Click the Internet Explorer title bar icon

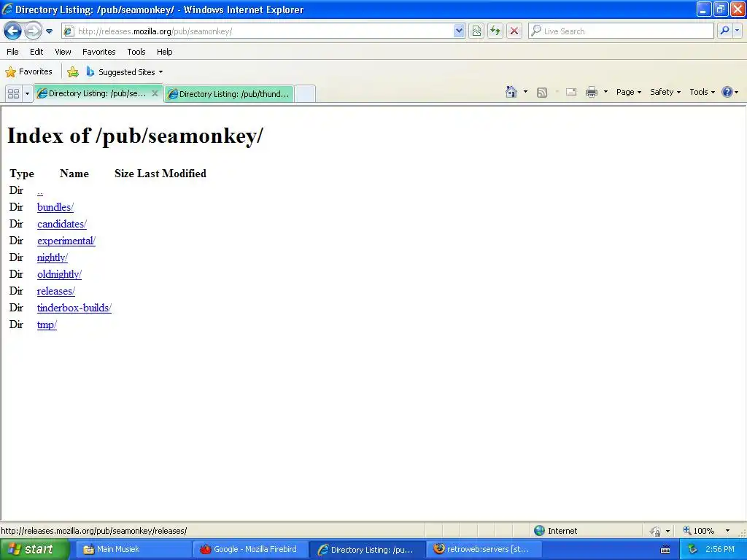[7, 9]
